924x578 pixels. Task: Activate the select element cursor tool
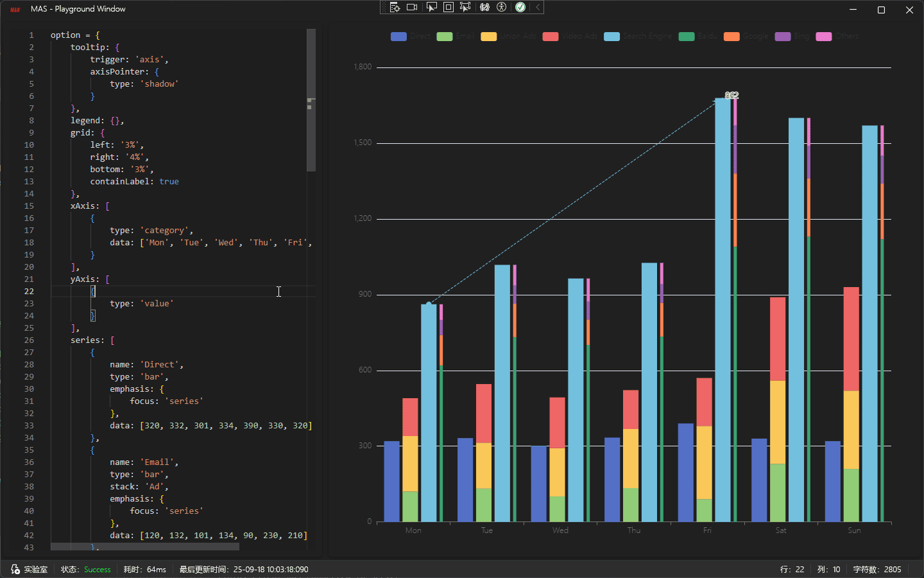pos(431,7)
